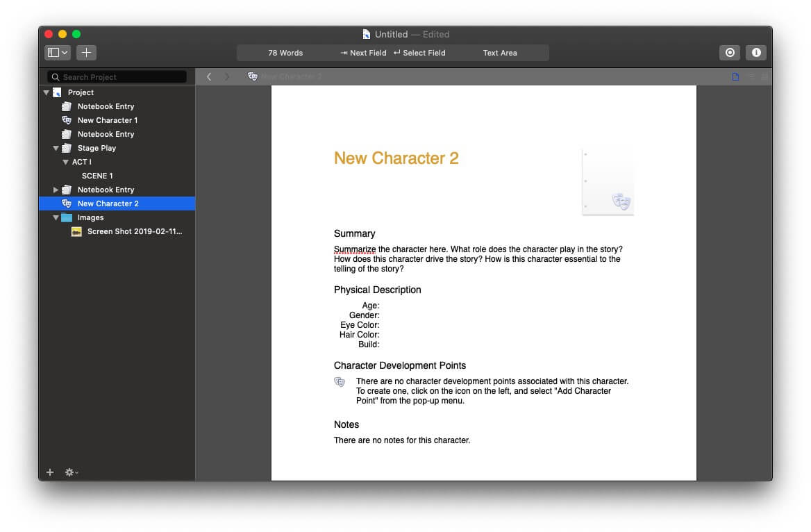This screenshot has width=811, height=532.
Task: Collapse the Stage Play group
Action: (x=56, y=148)
